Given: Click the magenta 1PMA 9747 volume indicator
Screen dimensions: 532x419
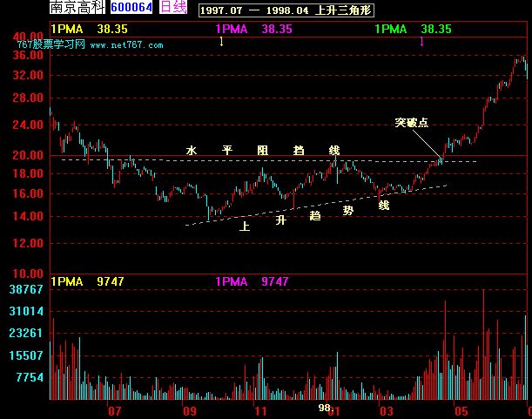Looking at the screenshot, I should (253, 281).
